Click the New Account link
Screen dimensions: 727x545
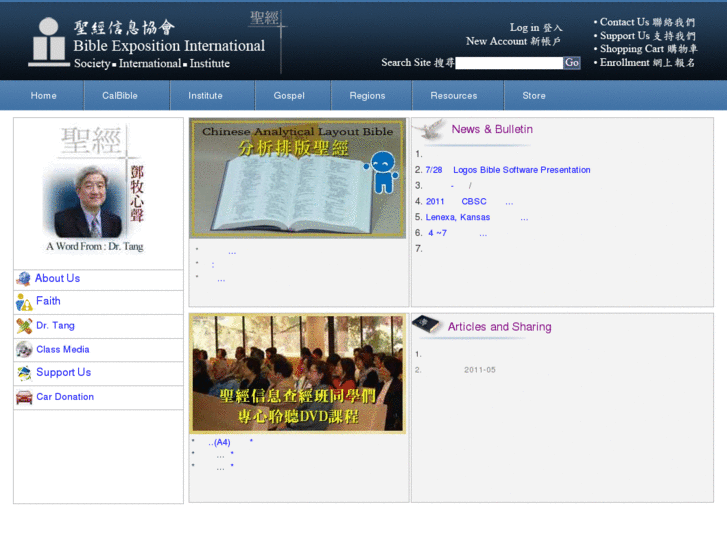[x=513, y=41]
